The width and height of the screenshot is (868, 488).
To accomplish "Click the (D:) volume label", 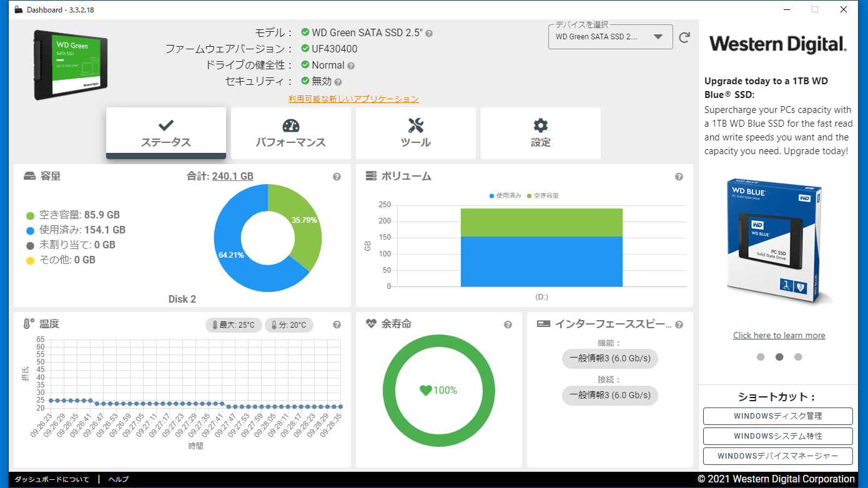I will pyautogui.click(x=541, y=297).
